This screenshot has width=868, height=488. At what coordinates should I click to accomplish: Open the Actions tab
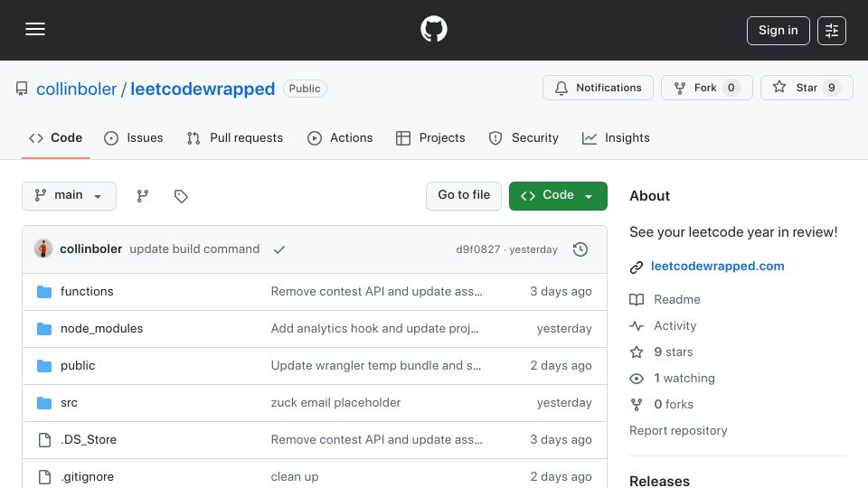340,137
